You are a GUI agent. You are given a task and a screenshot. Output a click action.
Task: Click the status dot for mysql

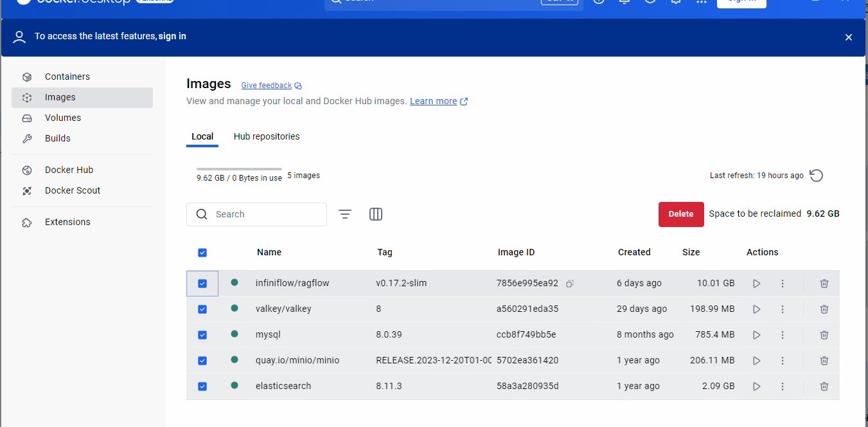pos(235,334)
